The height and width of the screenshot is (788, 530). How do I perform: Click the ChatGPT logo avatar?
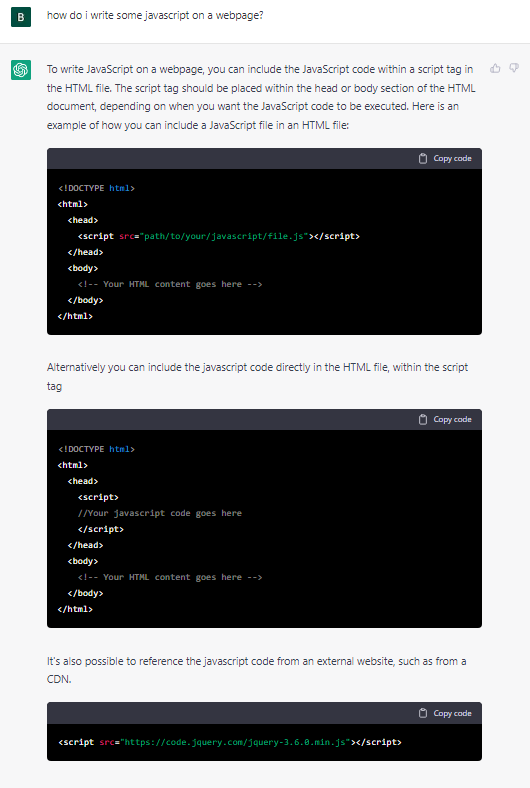click(x=21, y=70)
